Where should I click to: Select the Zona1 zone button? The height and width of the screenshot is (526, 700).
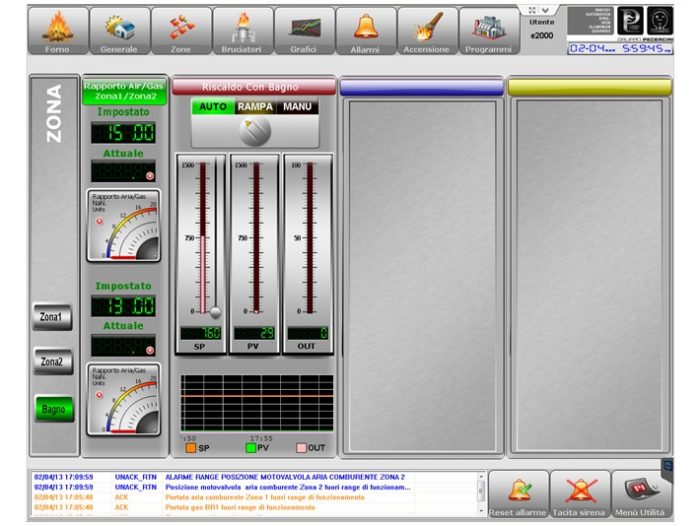pyautogui.click(x=52, y=317)
